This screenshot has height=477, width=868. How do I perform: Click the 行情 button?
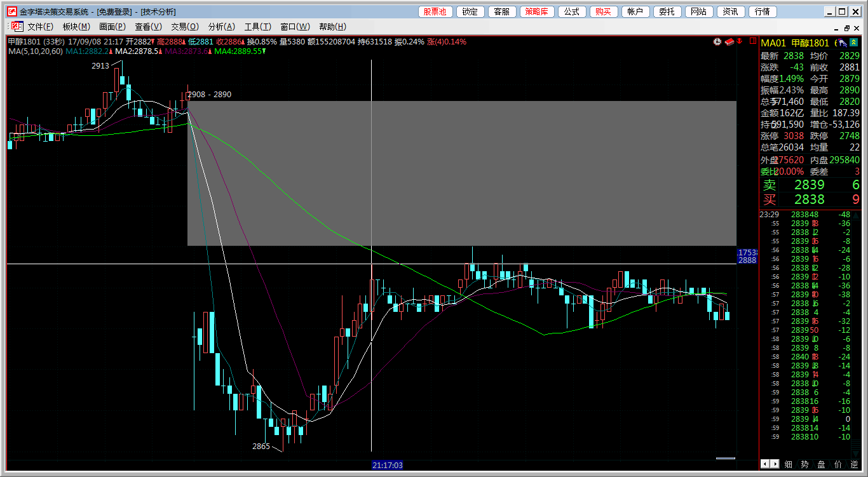763,11
